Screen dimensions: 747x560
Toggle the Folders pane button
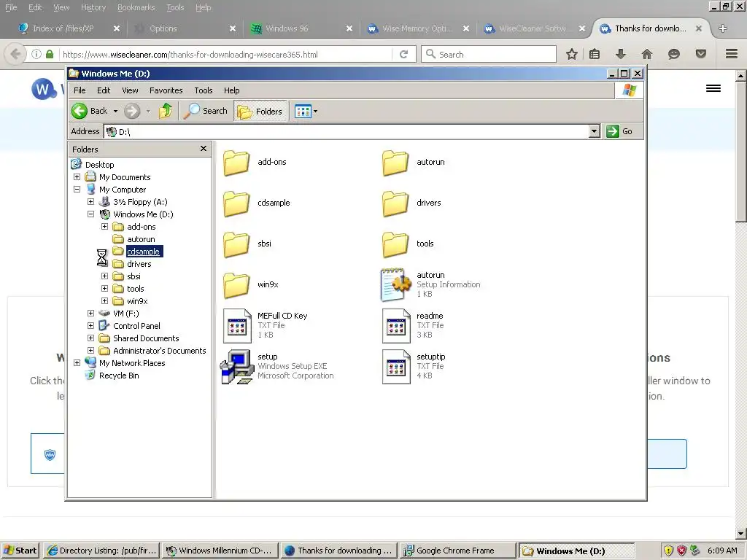tap(260, 111)
